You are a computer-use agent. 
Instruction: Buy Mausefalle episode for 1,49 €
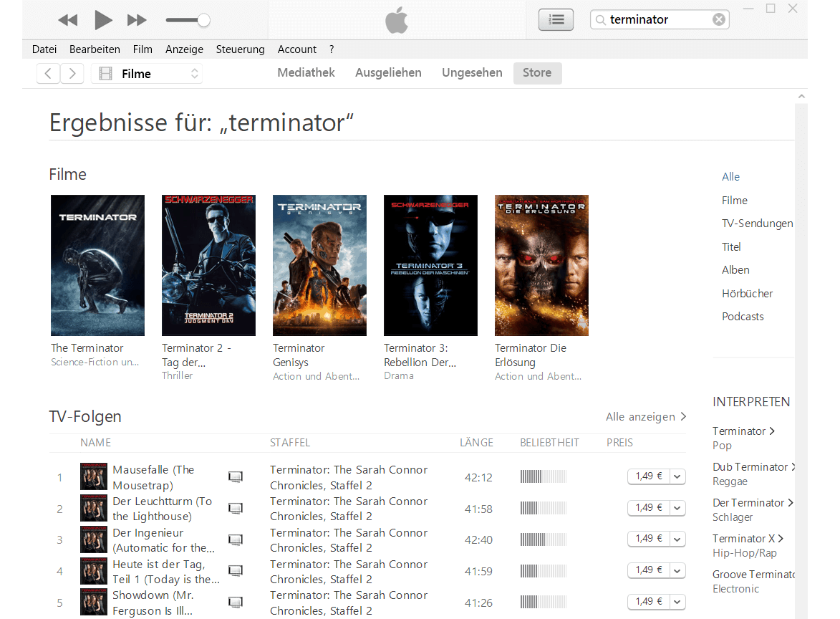click(649, 476)
